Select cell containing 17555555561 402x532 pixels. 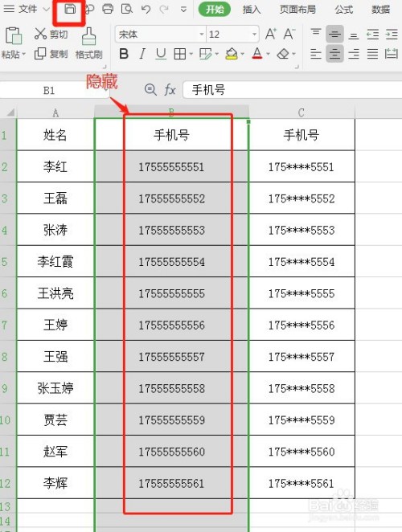click(171, 483)
